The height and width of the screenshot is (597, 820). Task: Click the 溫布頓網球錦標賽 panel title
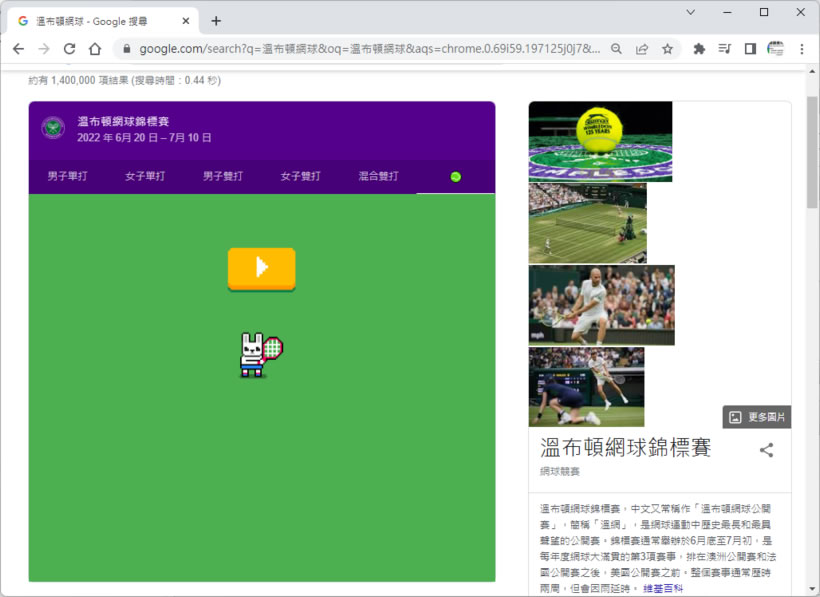point(625,447)
